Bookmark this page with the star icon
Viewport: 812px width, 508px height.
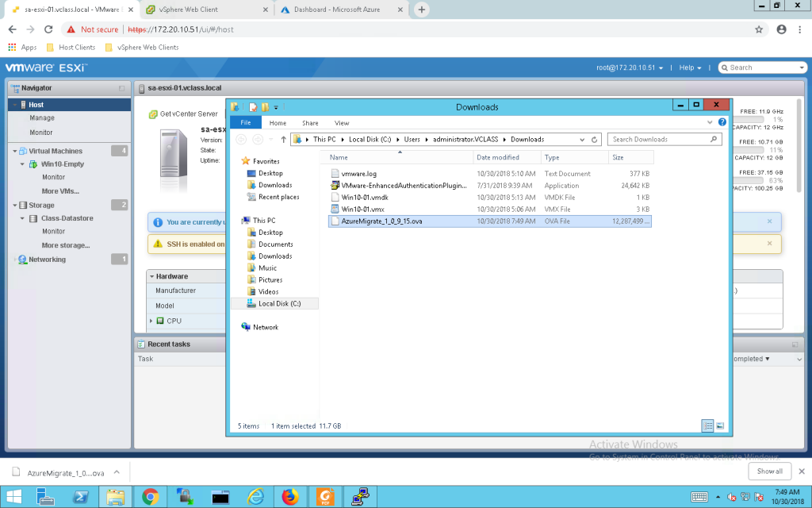click(x=759, y=29)
